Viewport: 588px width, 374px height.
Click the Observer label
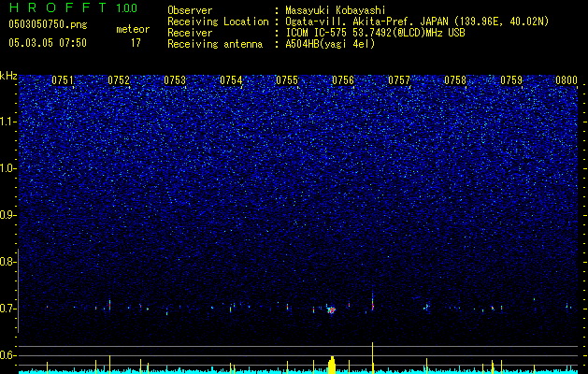(x=190, y=10)
